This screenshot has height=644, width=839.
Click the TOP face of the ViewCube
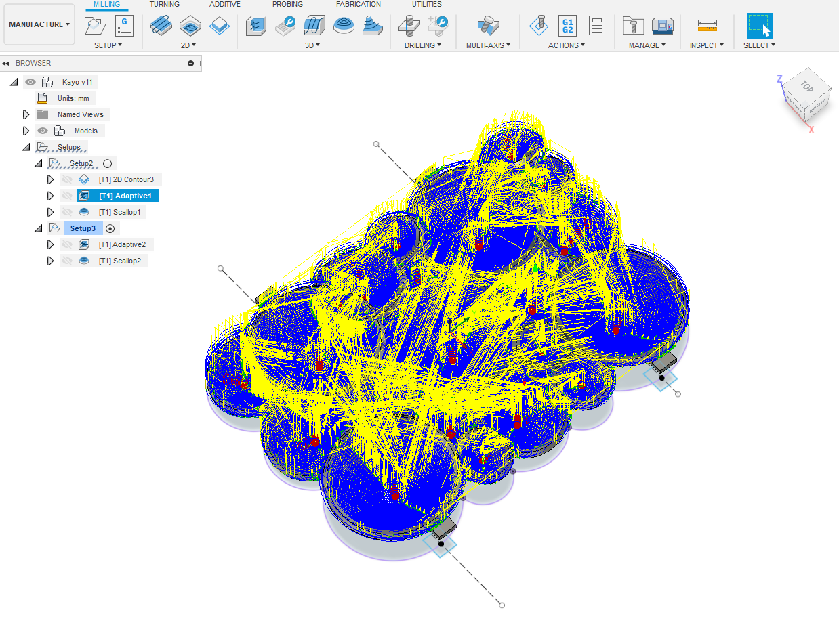[x=806, y=87]
